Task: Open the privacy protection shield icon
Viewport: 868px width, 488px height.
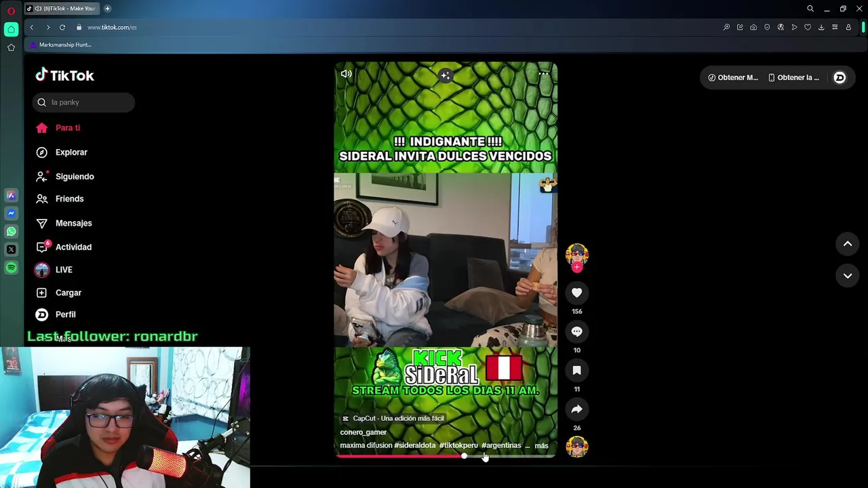Action: point(767,27)
